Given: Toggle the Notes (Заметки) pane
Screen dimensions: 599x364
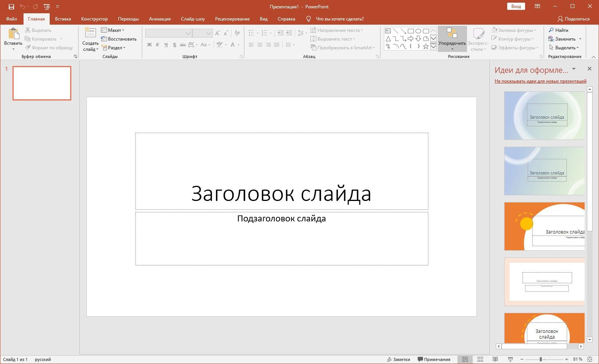Looking at the screenshot, I should coord(398,359).
